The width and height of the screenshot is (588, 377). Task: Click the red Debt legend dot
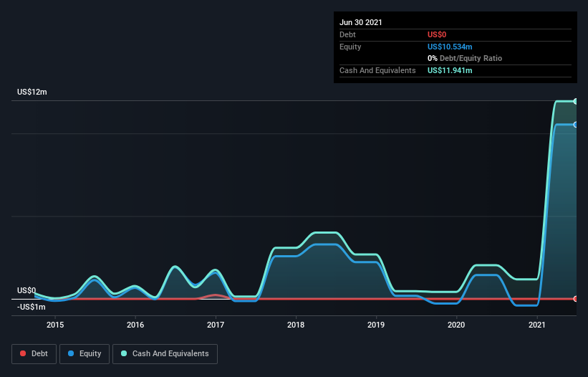23,353
